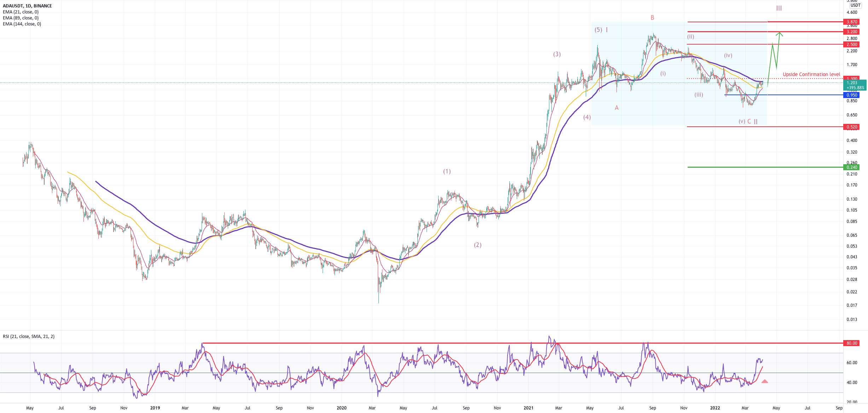Image resolution: width=868 pixels, height=413 pixels.
Task: Click the 0.950 blue price label
Action: pyautogui.click(x=852, y=95)
